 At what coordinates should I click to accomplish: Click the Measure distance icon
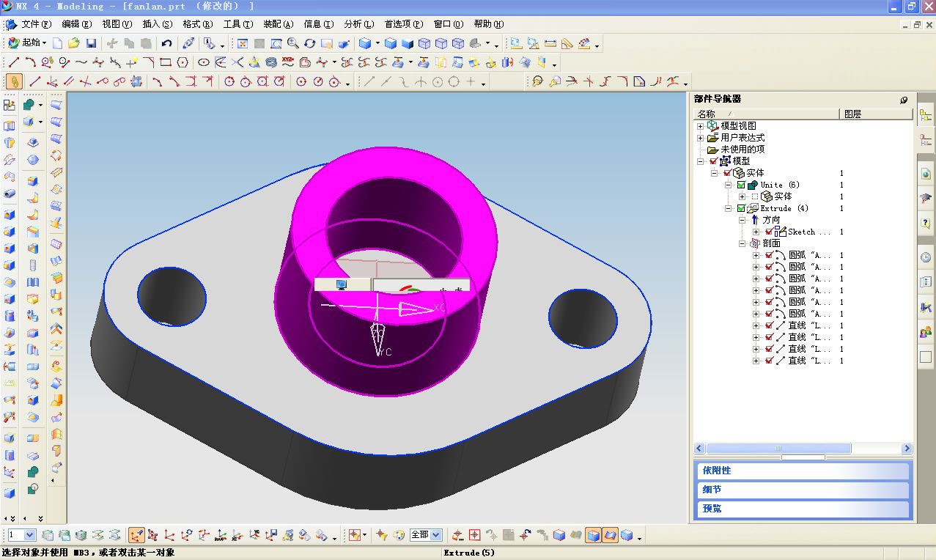[x=550, y=44]
